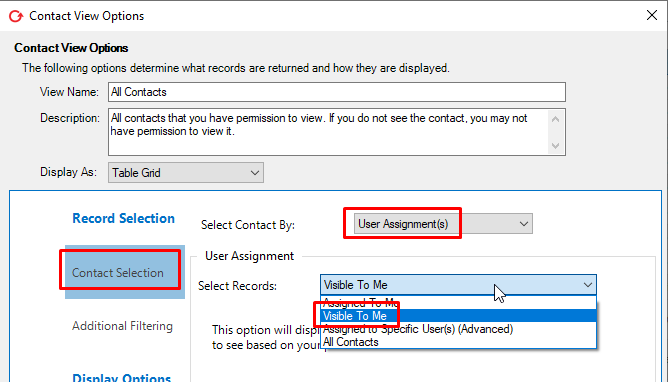Click the User Assignment(s) combo box text

pos(403,224)
